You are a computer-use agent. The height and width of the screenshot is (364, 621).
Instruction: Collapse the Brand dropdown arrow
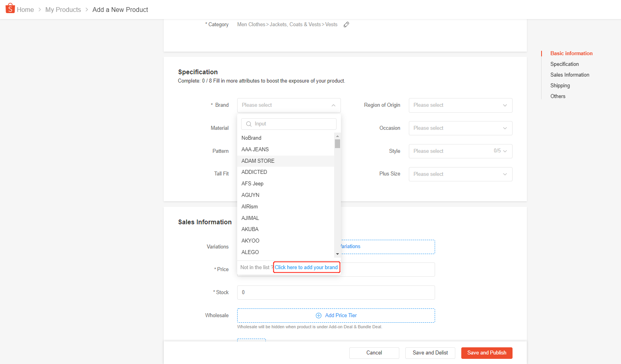click(x=333, y=105)
